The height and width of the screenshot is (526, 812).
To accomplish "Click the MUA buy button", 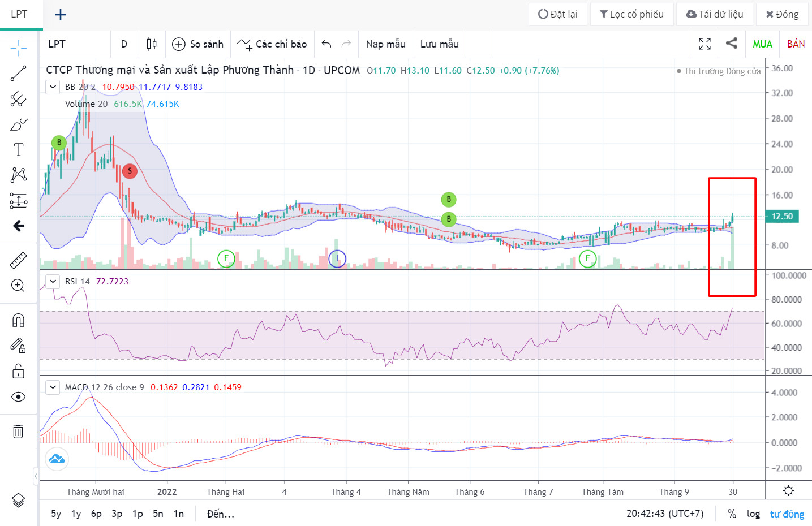I will 762,44.
